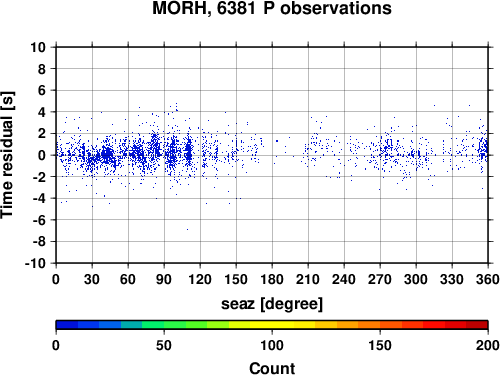Click the Time residual [s] axis label

(x=7, y=155)
